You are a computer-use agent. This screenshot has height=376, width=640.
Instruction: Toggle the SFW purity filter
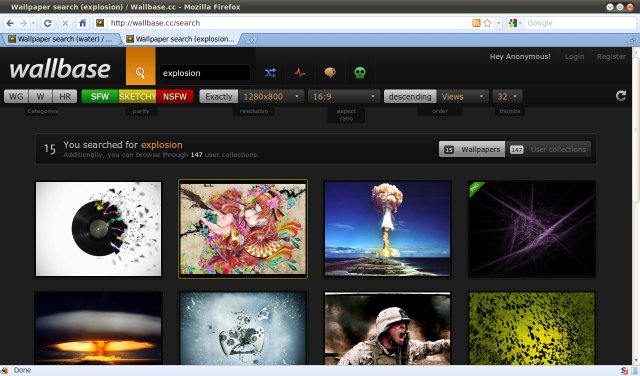pos(100,96)
